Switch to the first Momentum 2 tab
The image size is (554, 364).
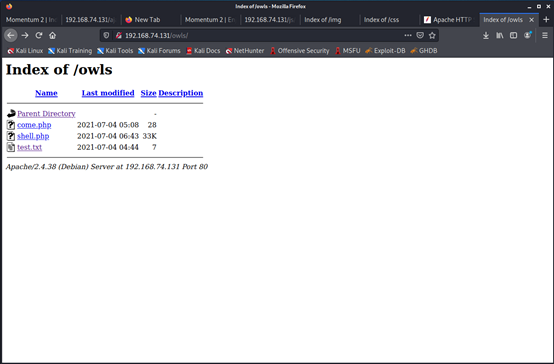(x=31, y=20)
